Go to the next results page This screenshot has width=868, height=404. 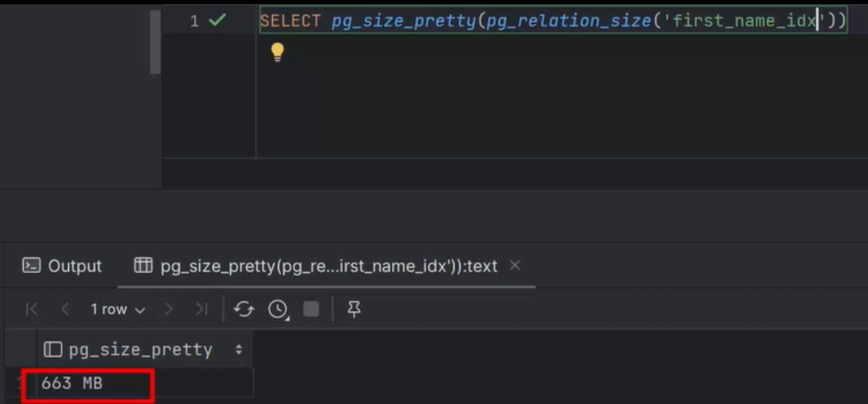(x=169, y=309)
